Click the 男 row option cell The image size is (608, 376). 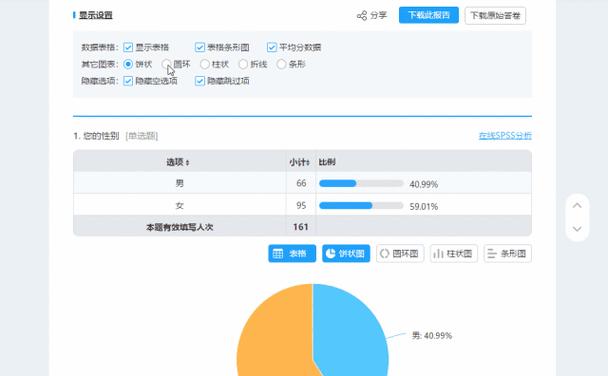[180, 183]
